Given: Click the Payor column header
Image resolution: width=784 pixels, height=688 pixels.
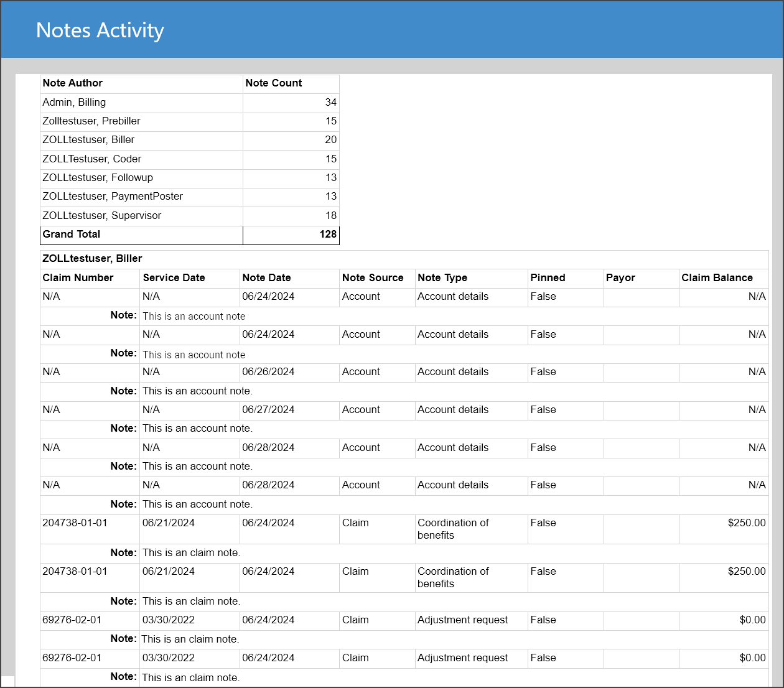Looking at the screenshot, I should coord(620,278).
